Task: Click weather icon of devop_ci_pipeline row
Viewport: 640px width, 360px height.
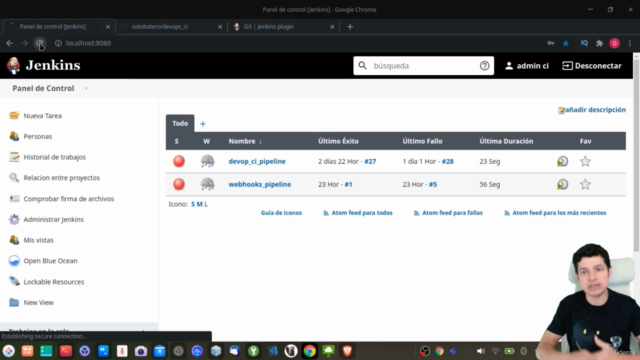Action: coord(207,161)
